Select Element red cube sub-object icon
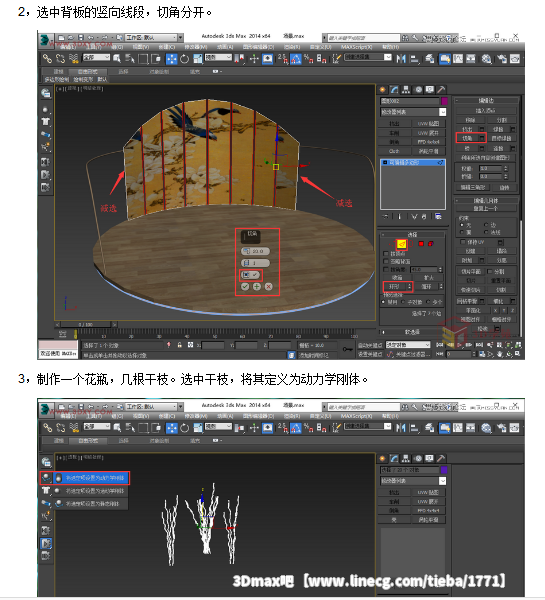 click(431, 244)
